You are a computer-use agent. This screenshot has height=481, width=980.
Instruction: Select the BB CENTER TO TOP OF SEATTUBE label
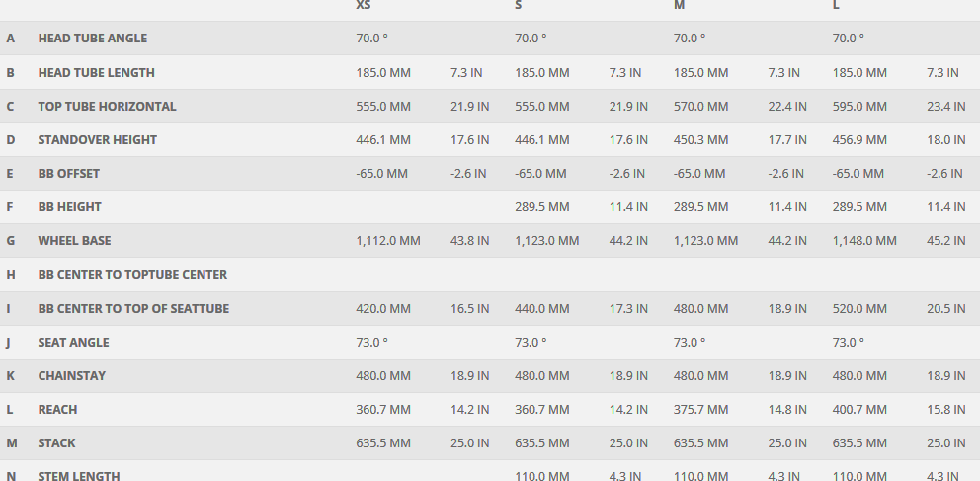tap(133, 309)
